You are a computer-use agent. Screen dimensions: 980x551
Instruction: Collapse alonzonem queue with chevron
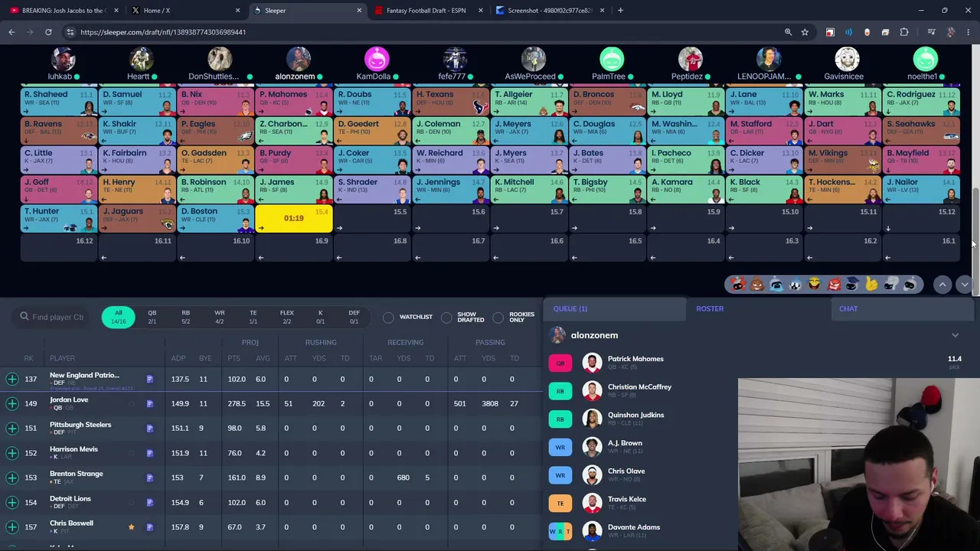click(x=955, y=335)
